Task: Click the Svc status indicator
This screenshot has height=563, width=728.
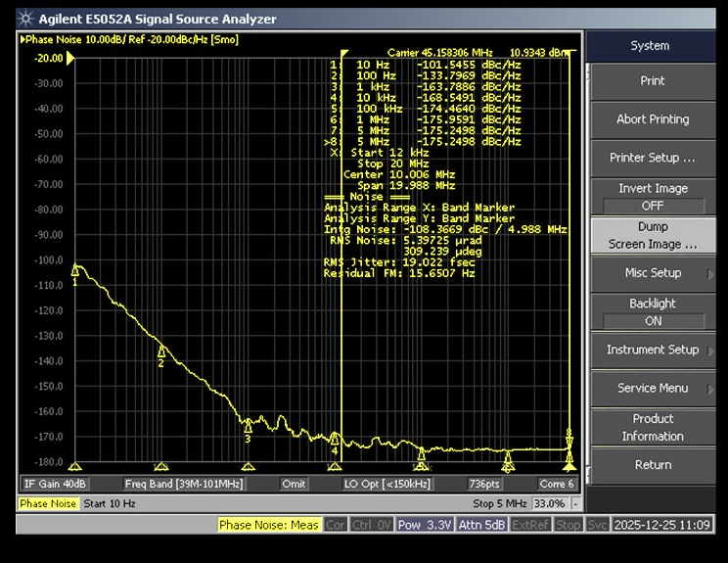Action: click(597, 526)
